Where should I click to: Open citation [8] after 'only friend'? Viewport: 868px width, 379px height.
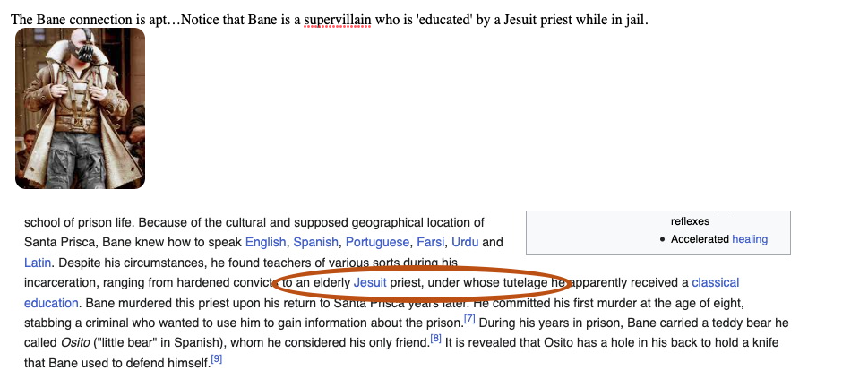click(435, 339)
